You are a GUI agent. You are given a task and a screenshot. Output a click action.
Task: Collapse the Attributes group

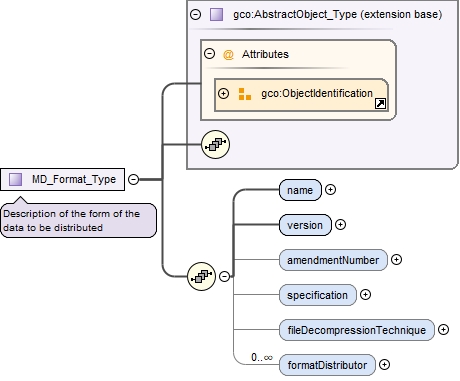pyautogui.click(x=209, y=53)
